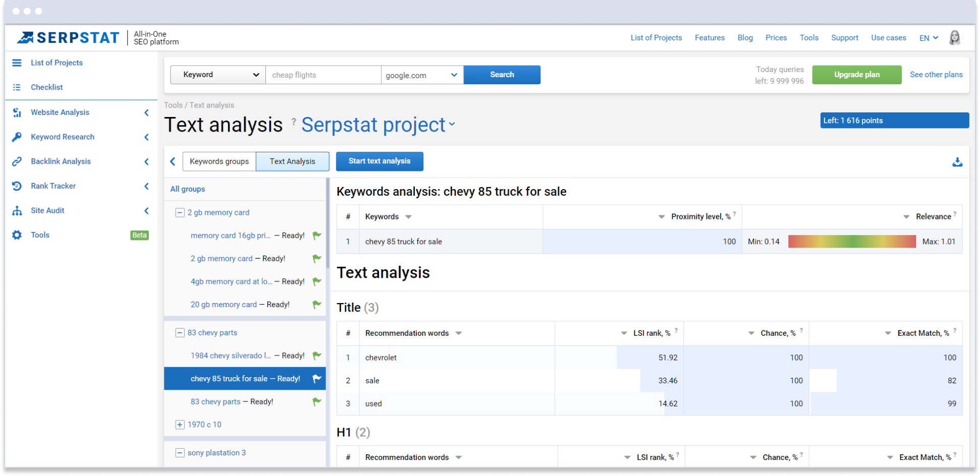Sort by Keywords column arrow

coord(409,217)
